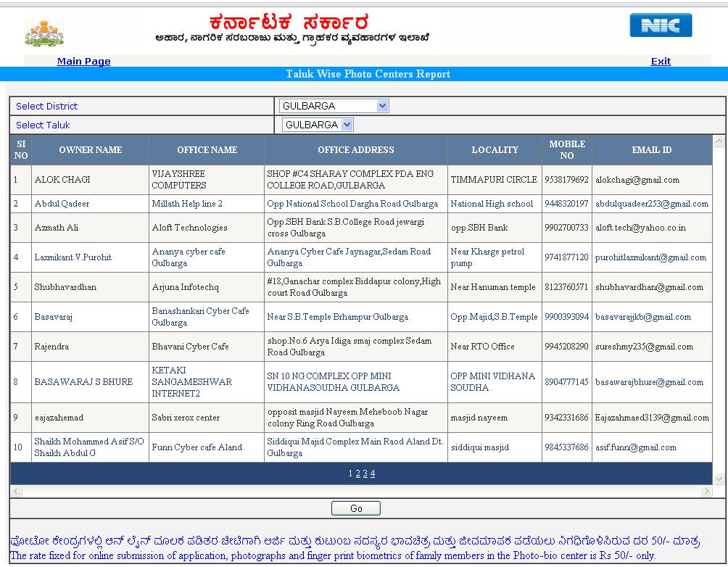Click the OFFICE NAME column header
Viewport: 728px width, 567px height.
[207, 150]
